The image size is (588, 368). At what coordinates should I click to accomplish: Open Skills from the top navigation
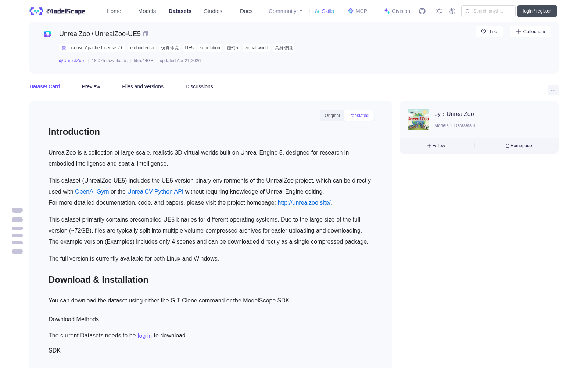click(x=324, y=11)
